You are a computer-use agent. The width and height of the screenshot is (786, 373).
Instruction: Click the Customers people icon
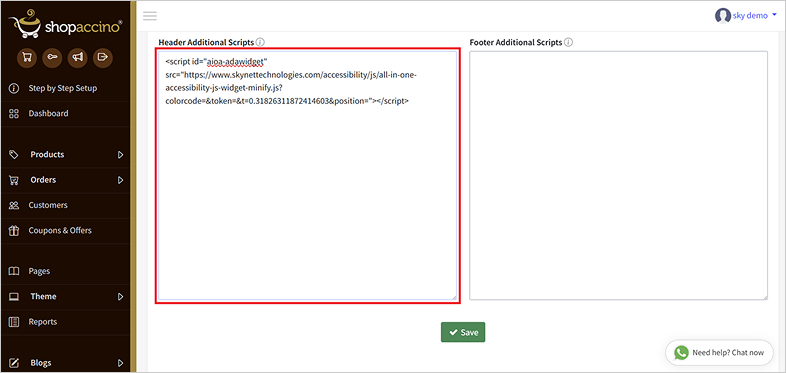click(14, 205)
